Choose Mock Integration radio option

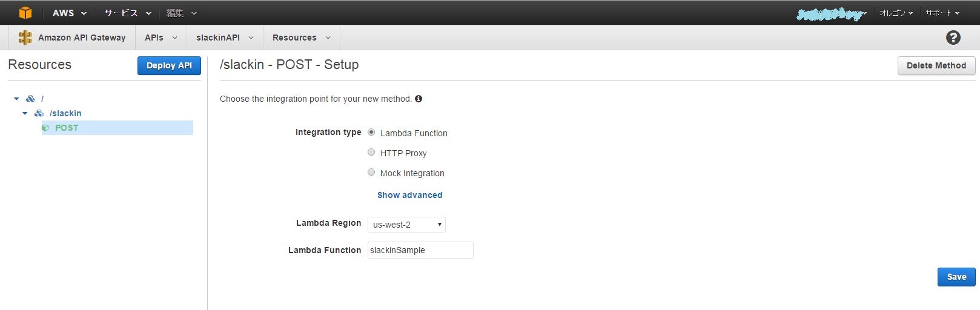pos(371,173)
